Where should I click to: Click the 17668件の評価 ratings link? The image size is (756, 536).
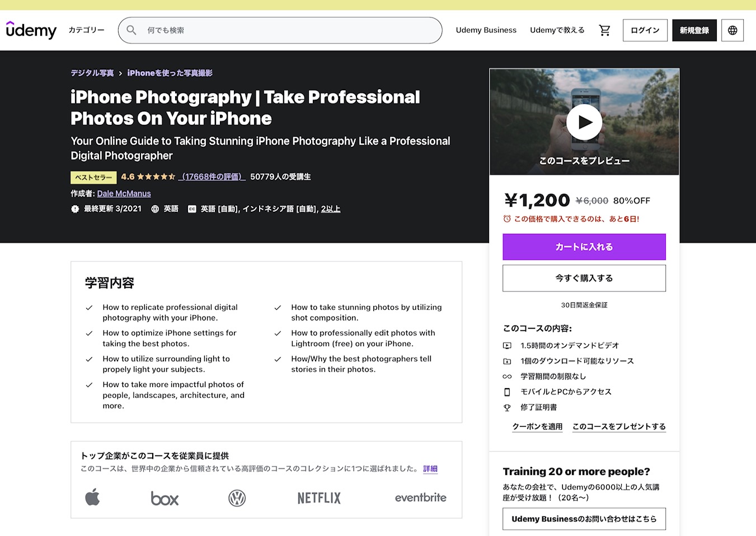212,176
